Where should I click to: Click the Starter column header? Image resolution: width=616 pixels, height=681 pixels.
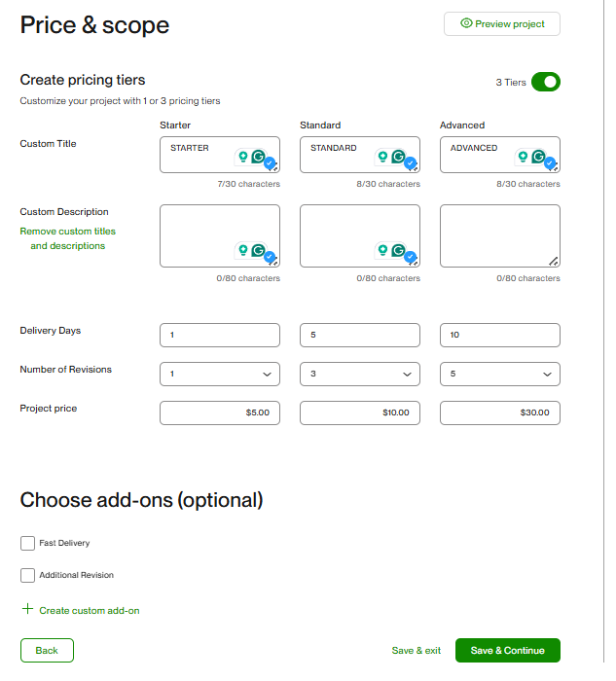tap(175, 125)
